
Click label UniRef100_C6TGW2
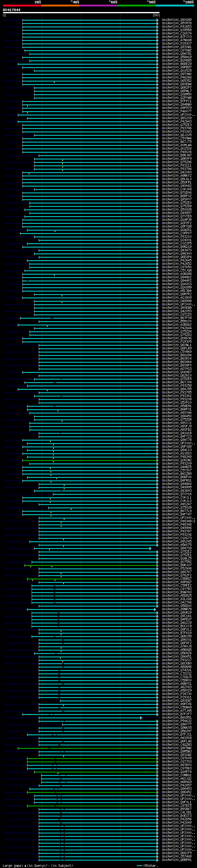[177, 50]
